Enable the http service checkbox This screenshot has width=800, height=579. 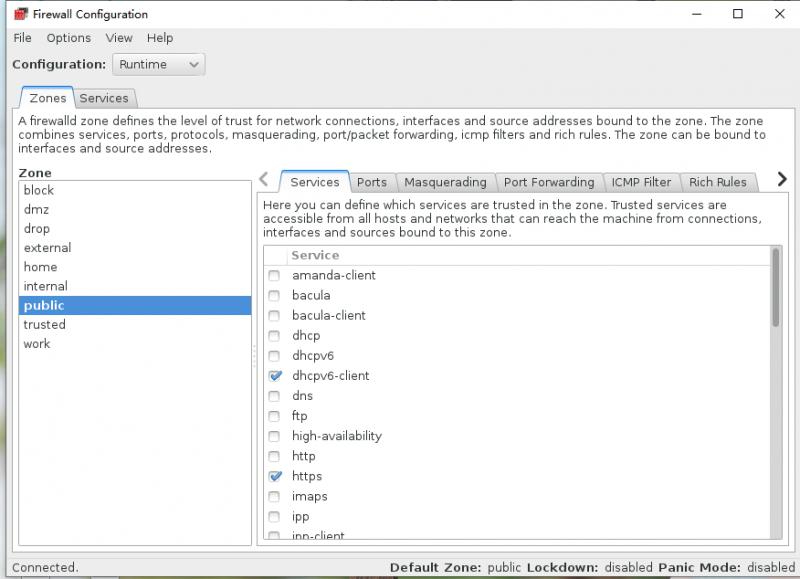[x=274, y=456]
